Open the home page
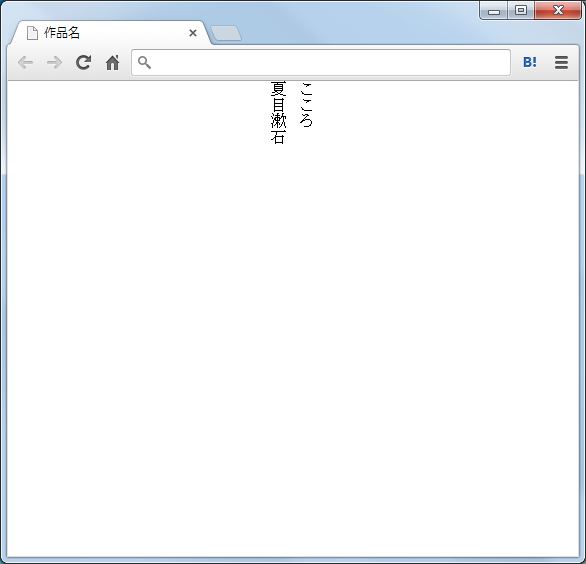This screenshot has height=564, width=586. pyautogui.click(x=112, y=62)
